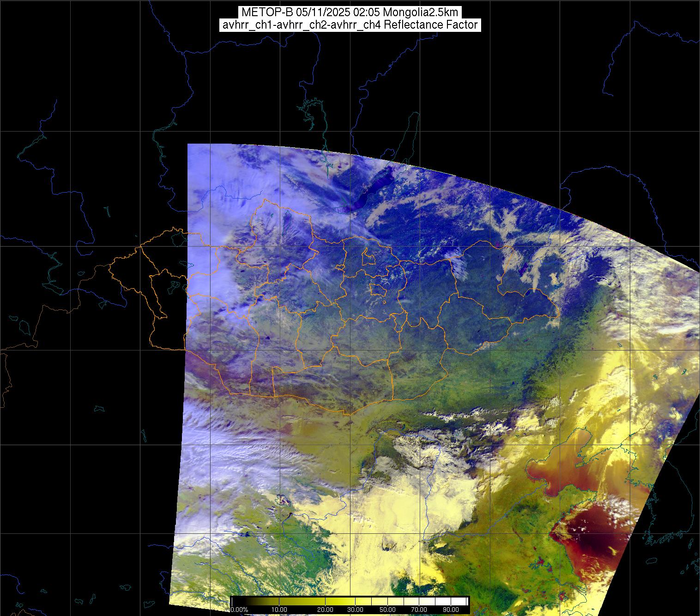Click the "50.00" colorbar label
The image size is (700, 616).
tap(387, 610)
